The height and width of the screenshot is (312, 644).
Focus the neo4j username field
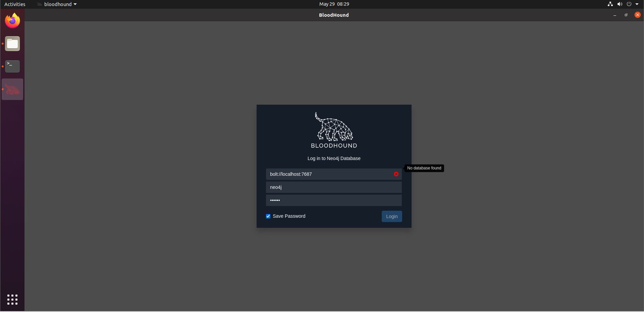pos(334,187)
